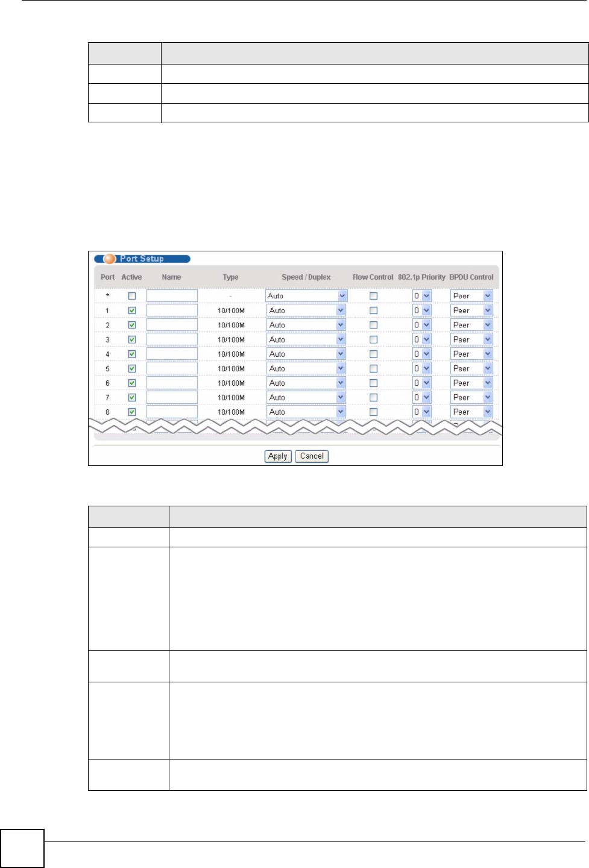Click the Speed / Duplex column header
589x868 pixels.
306,277
